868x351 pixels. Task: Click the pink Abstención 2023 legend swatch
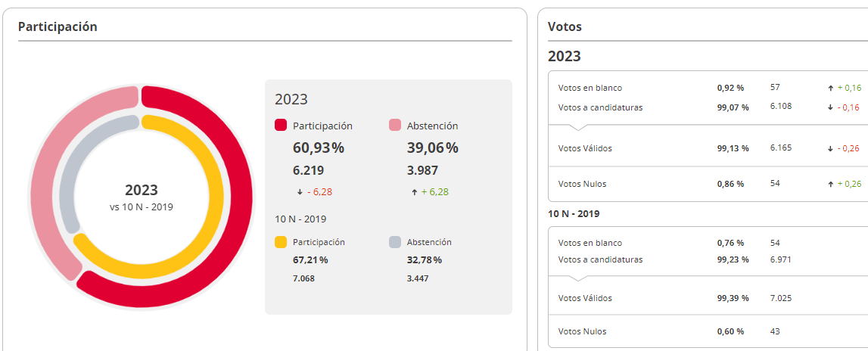(x=395, y=126)
